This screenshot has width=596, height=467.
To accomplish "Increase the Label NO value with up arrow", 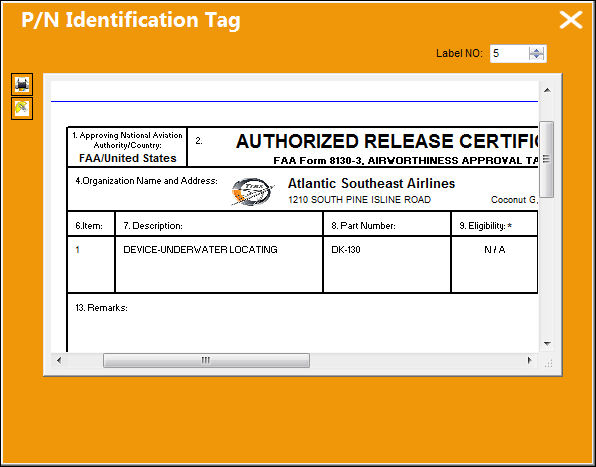I will pyautogui.click(x=537, y=50).
